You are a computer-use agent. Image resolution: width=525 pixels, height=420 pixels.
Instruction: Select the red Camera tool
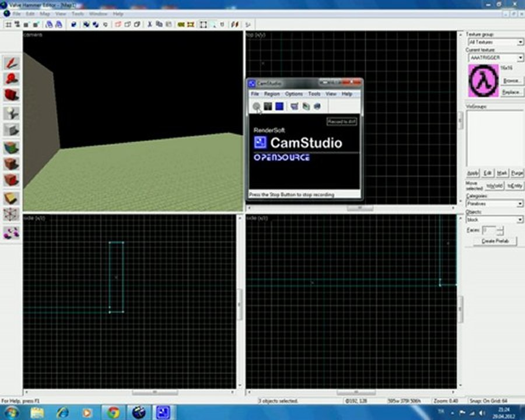[x=11, y=94]
